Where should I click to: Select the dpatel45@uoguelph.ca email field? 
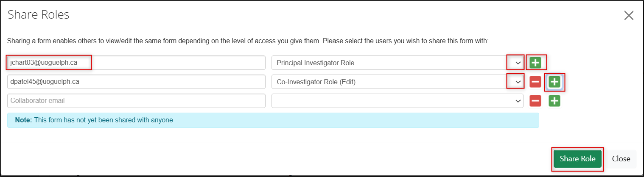pyautogui.click(x=136, y=82)
